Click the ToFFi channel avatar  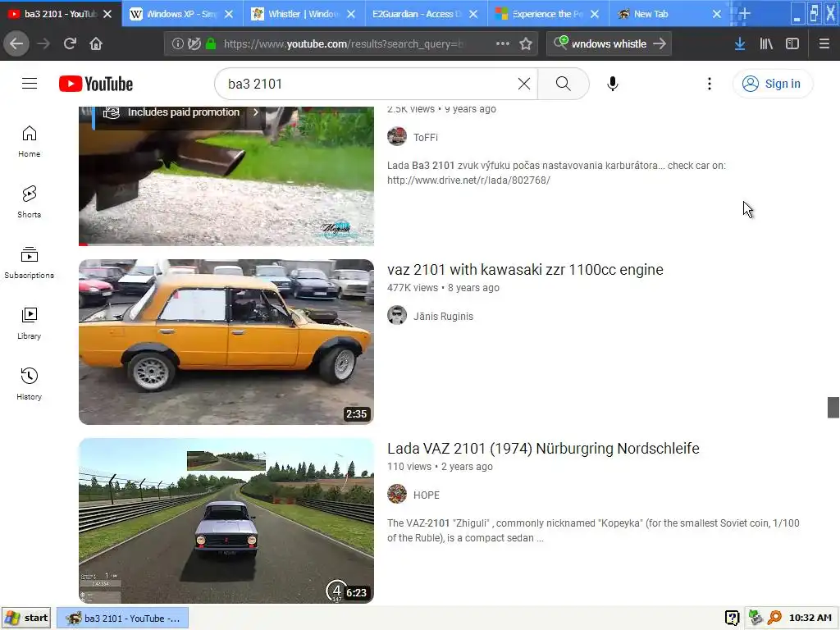click(397, 137)
